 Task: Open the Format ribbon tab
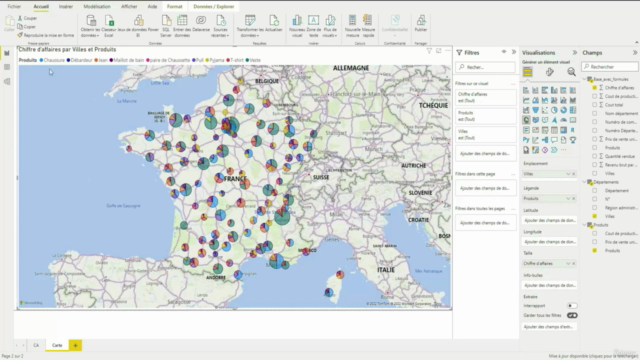tap(174, 7)
